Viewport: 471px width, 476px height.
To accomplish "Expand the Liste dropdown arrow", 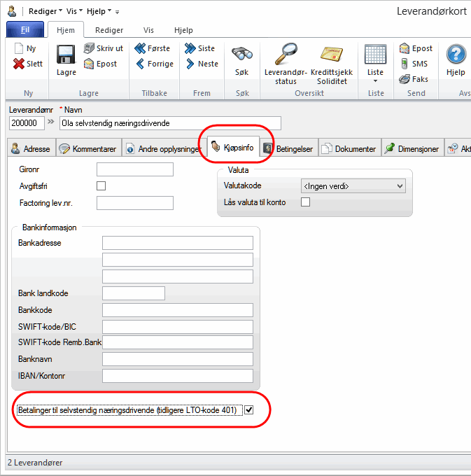I will (x=375, y=81).
